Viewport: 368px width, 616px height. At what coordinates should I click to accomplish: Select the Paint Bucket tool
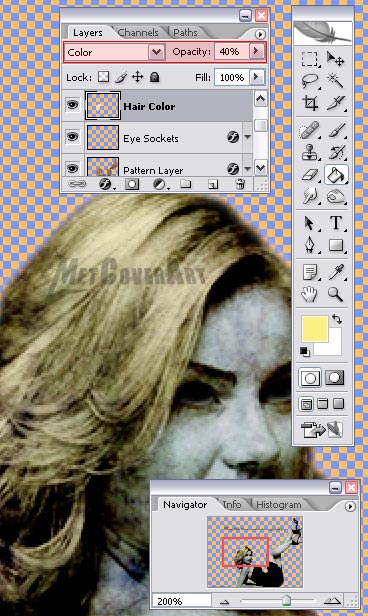(336, 174)
